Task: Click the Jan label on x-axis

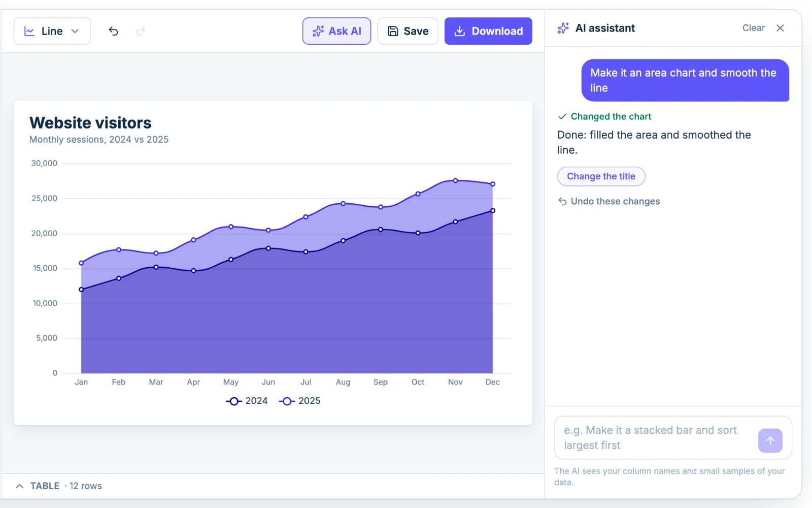Action: click(81, 382)
